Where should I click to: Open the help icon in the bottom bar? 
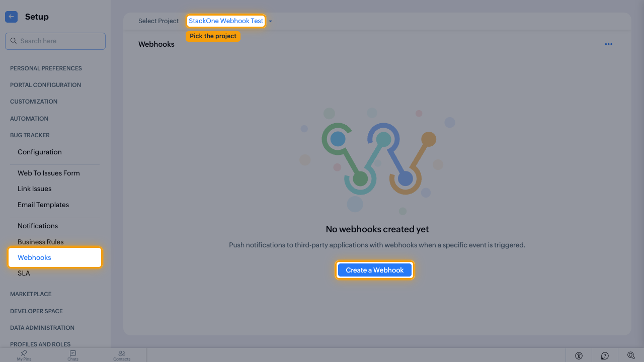[605, 355]
